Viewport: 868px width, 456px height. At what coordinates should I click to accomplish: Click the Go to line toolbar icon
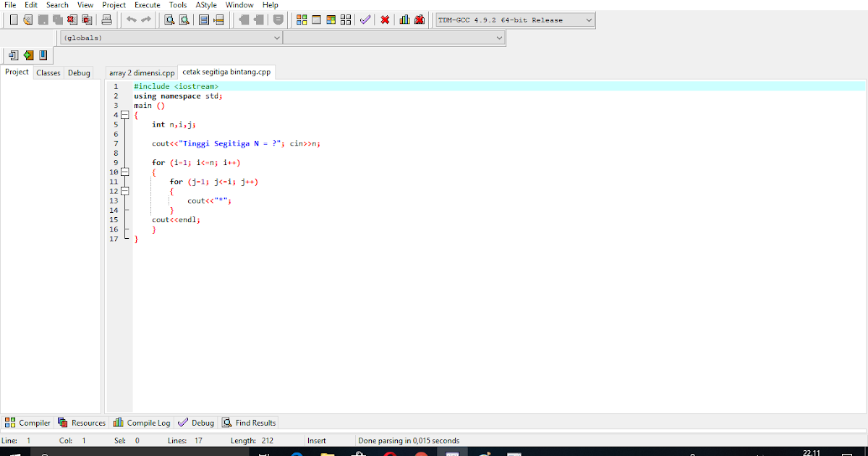(x=218, y=20)
